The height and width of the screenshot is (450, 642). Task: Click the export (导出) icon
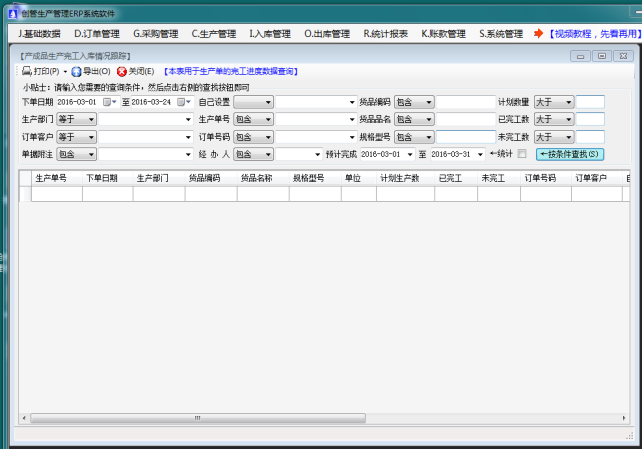(x=76, y=72)
